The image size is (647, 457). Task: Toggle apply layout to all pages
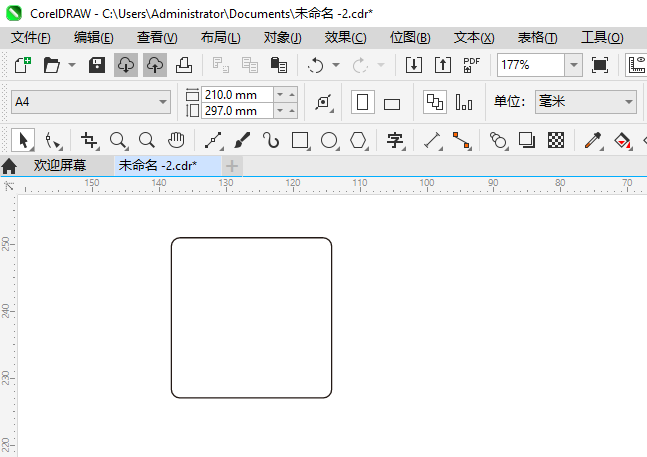click(435, 102)
